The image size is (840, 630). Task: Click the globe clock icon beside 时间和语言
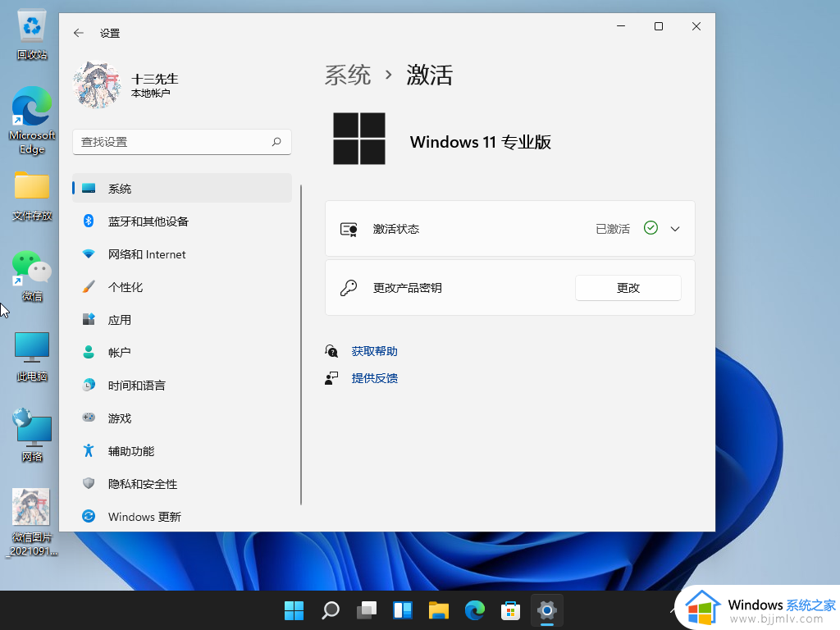[89, 385]
